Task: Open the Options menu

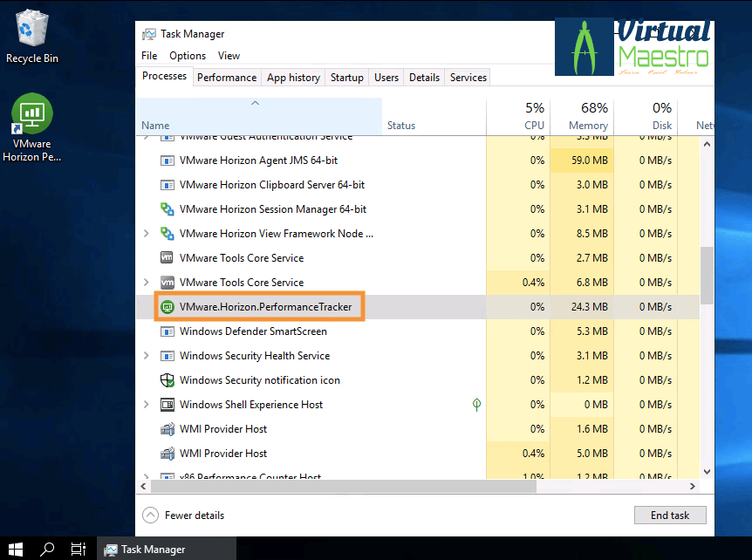Action: tap(188, 56)
